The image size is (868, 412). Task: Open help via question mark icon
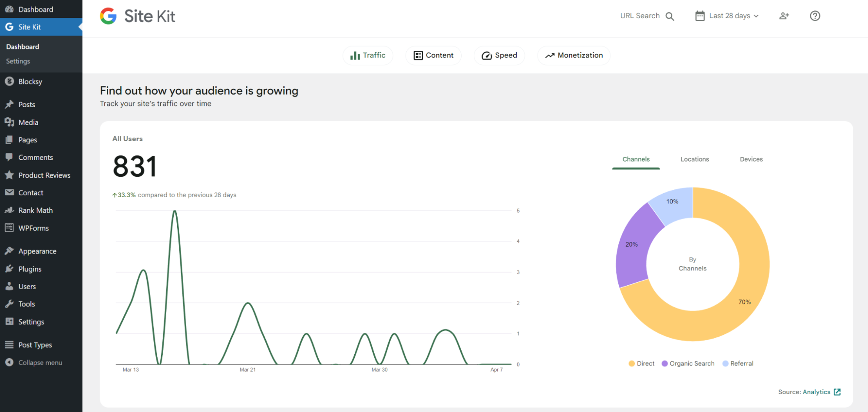(x=815, y=16)
